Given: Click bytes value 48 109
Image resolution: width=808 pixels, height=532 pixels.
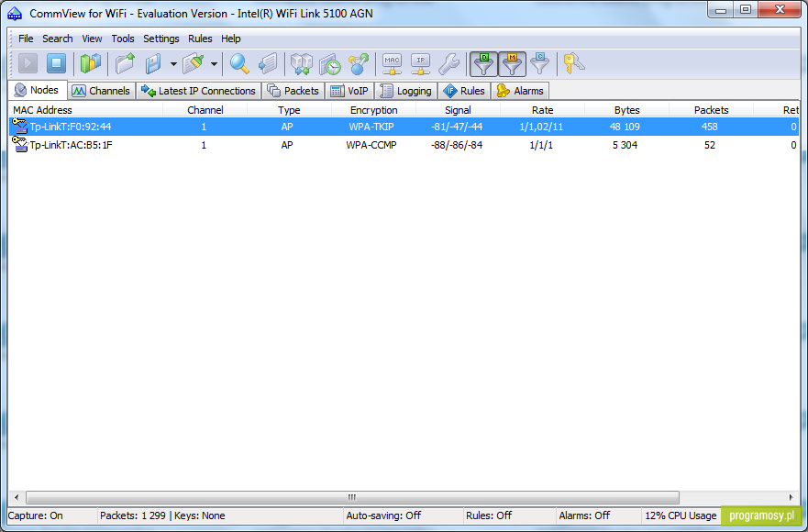Looking at the screenshot, I should pos(625,127).
